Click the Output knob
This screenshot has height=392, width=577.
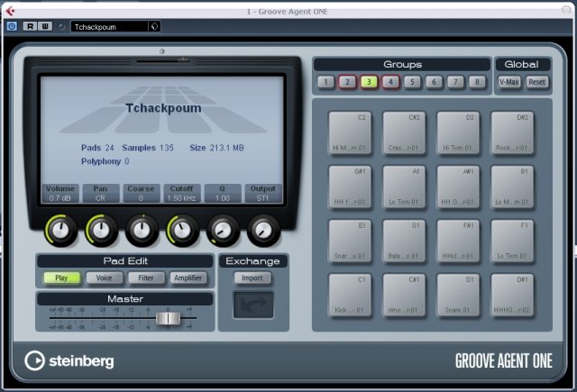click(x=263, y=231)
